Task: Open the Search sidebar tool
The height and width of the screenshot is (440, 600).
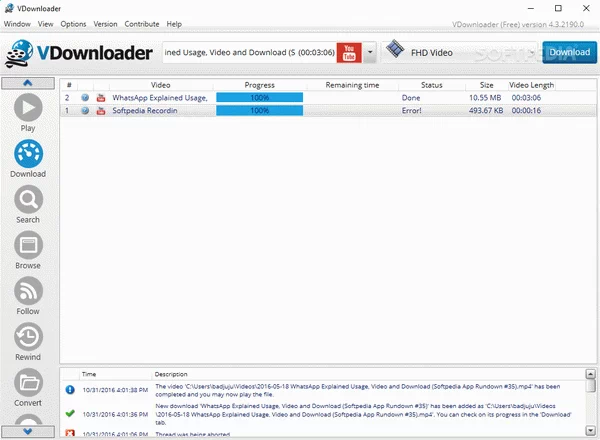Action: [x=28, y=199]
